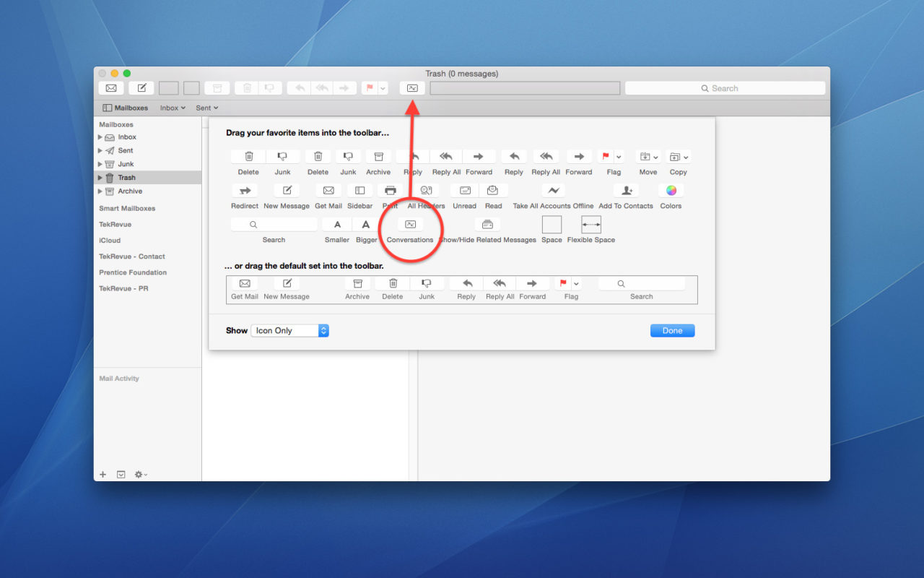Select the Move item in the palette
The height and width of the screenshot is (578, 924).
pyautogui.click(x=648, y=157)
